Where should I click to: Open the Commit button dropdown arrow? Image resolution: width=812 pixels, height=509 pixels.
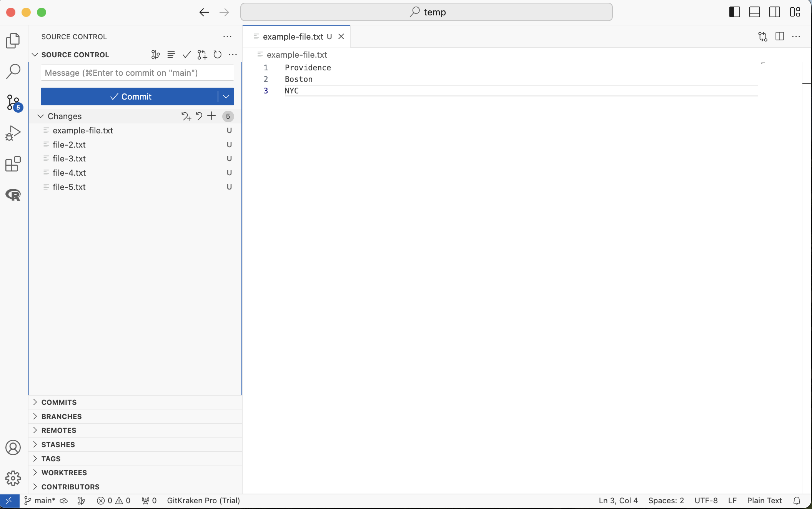coord(226,96)
